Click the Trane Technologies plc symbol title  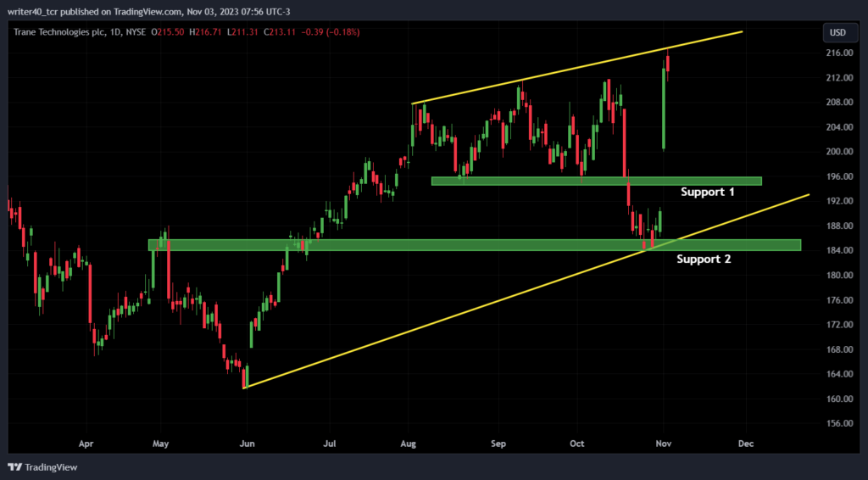tap(59, 32)
